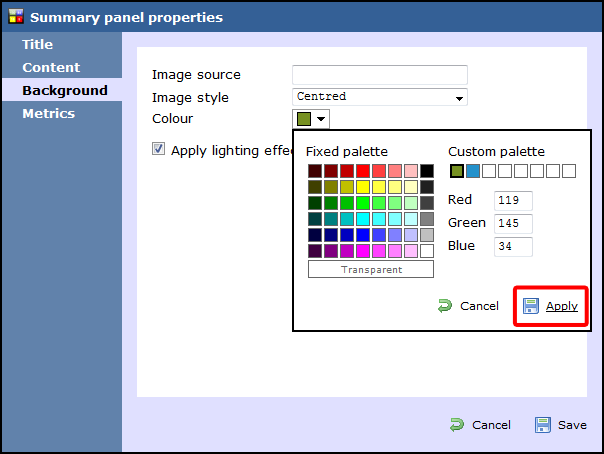The width and height of the screenshot is (604, 454).
Task: Expand the Colour picker dropdown arrow
Action: tap(321, 119)
